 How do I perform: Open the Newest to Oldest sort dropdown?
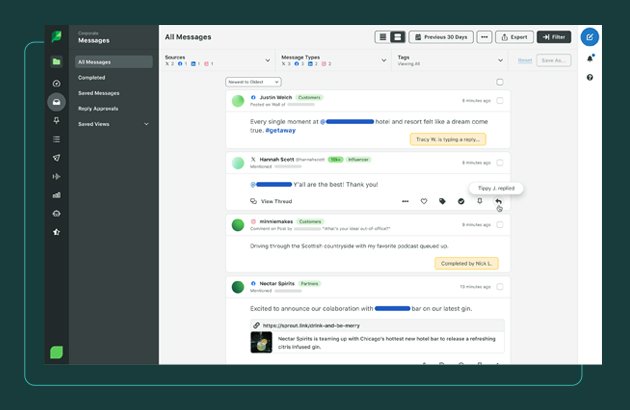(253, 82)
